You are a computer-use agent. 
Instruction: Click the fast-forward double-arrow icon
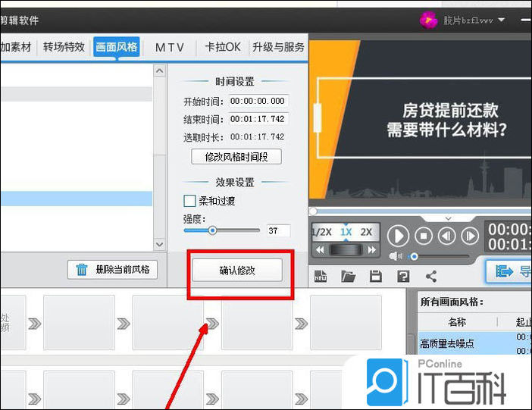[372, 250]
